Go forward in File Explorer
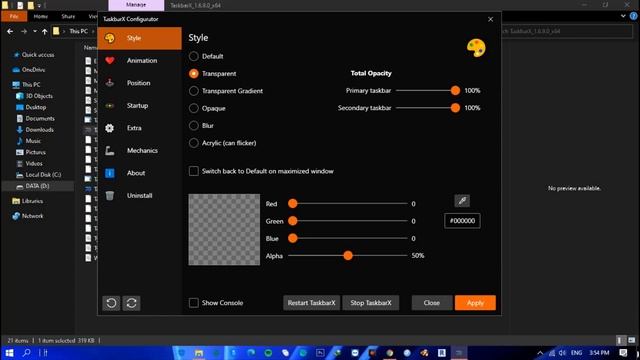 tap(24, 31)
